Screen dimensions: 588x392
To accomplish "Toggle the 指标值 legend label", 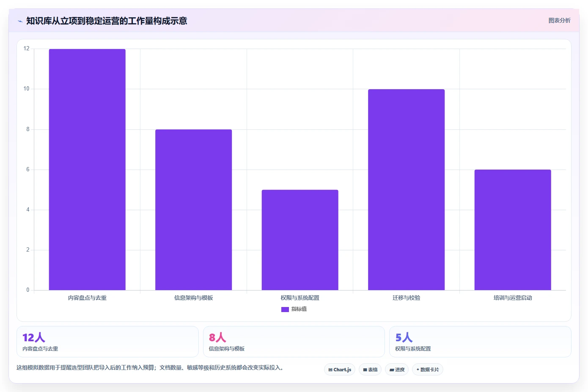I will tap(299, 309).
